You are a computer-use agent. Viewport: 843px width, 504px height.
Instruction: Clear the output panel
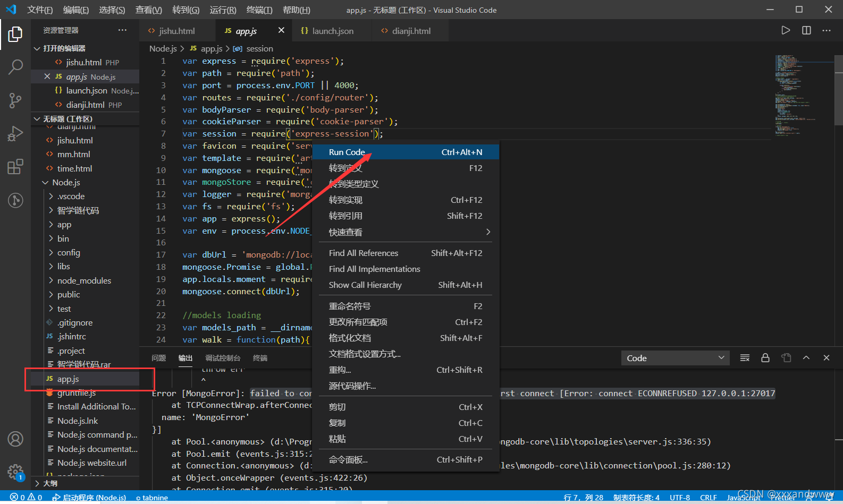pyautogui.click(x=745, y=358)
